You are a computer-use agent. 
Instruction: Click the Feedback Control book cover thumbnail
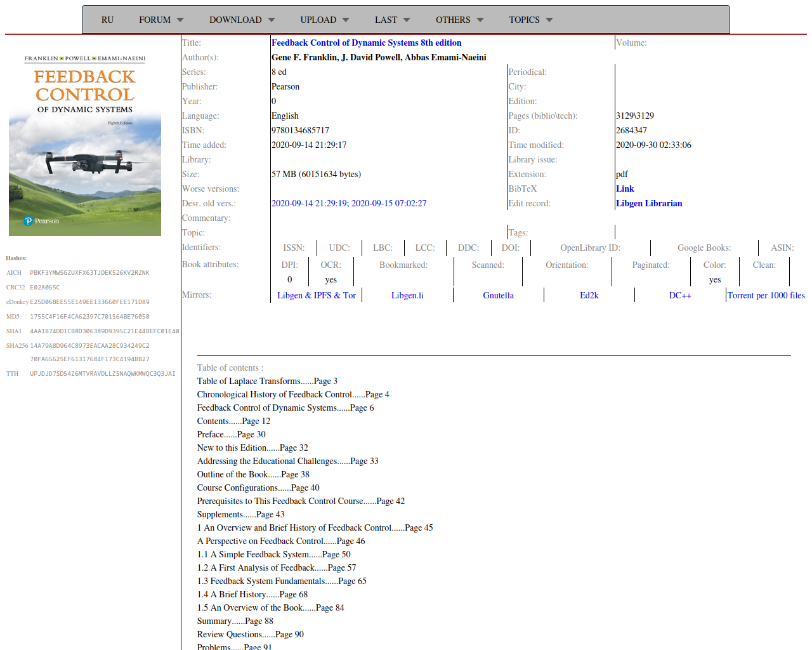point(85,145)
